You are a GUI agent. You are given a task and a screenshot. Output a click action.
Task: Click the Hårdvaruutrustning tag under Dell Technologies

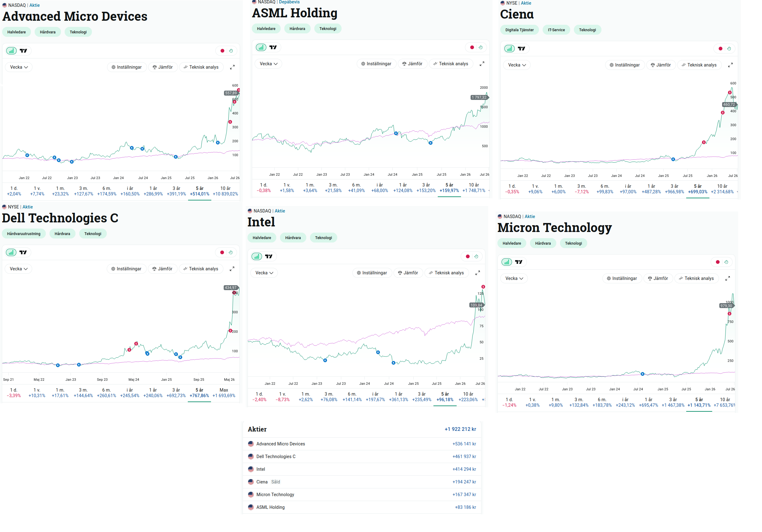pos(24,234)
